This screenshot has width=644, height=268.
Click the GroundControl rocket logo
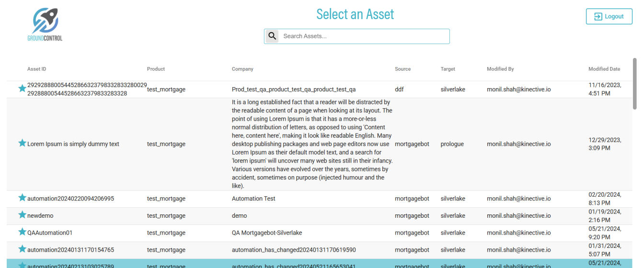click(45, 24)
